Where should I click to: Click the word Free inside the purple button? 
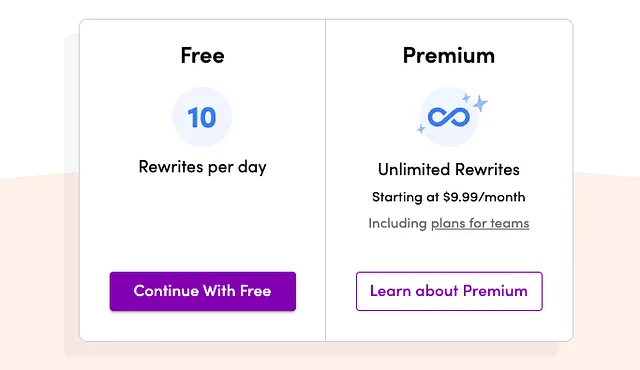point(256,291)
